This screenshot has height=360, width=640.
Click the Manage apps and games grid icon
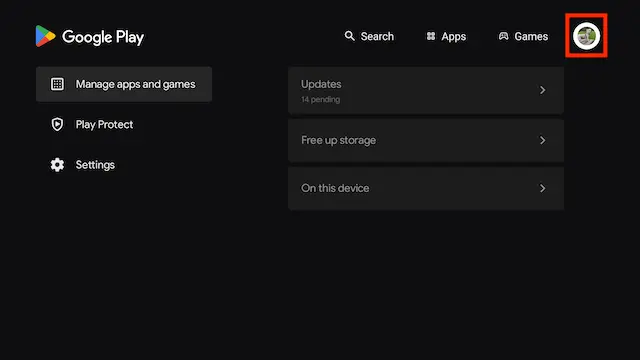coord(57,84)
